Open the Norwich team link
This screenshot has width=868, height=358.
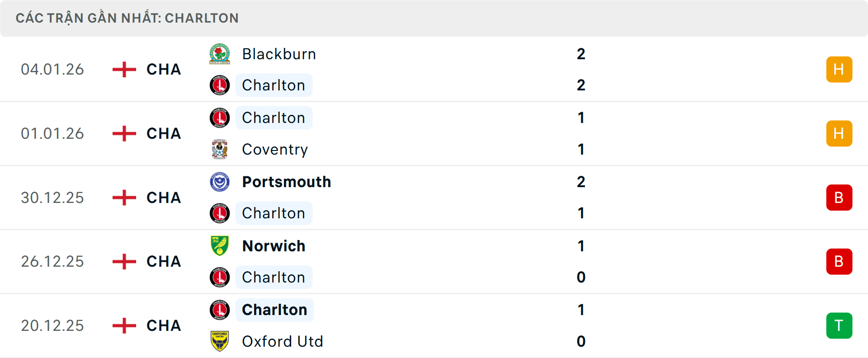coord(274,246)
